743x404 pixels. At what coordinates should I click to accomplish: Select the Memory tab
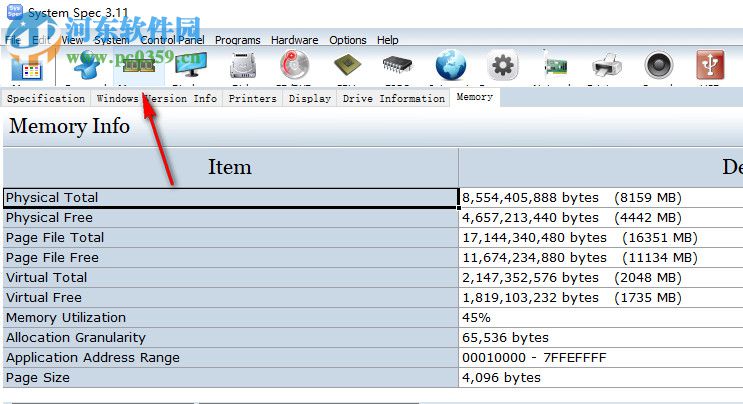click(475, 97)
